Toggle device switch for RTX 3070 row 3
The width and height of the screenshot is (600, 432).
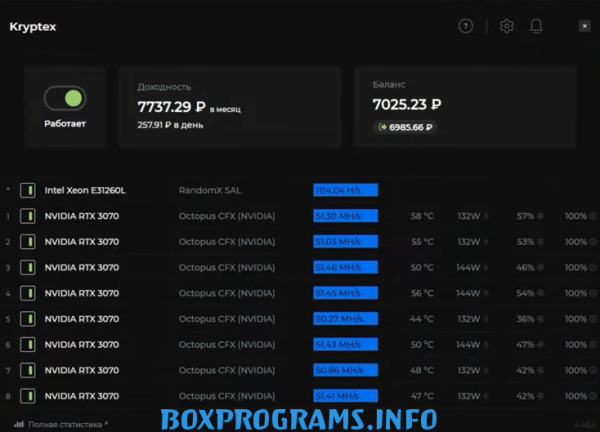tap(28, 267)
